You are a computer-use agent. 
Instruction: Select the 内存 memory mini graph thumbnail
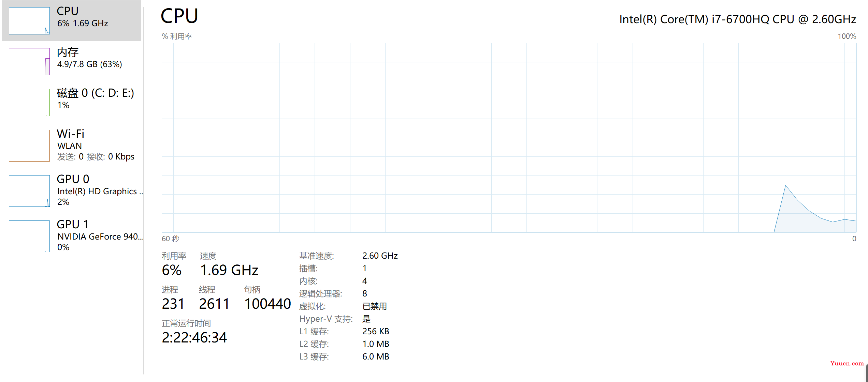(x=29, y=62)
